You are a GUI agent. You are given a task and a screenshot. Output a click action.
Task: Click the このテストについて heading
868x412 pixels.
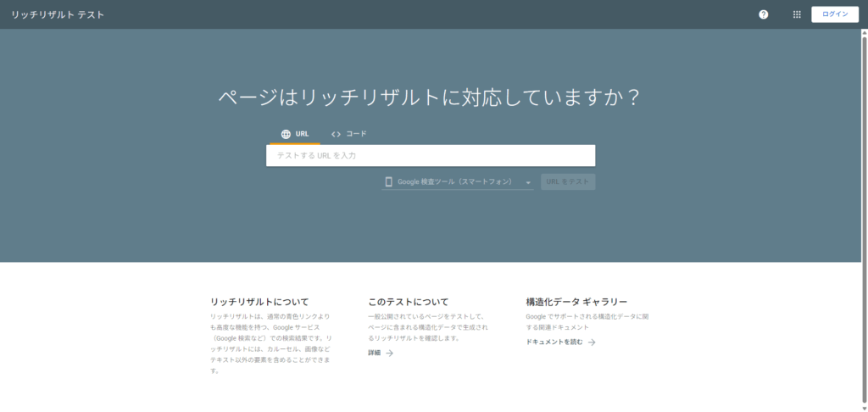[x=409, y=302]
